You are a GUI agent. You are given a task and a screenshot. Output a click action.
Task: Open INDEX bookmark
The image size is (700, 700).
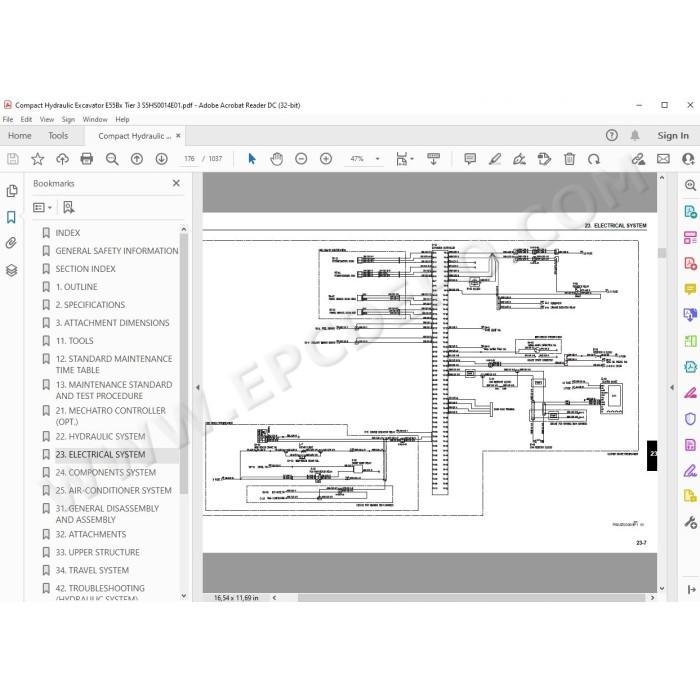click(x=67, y=233)
